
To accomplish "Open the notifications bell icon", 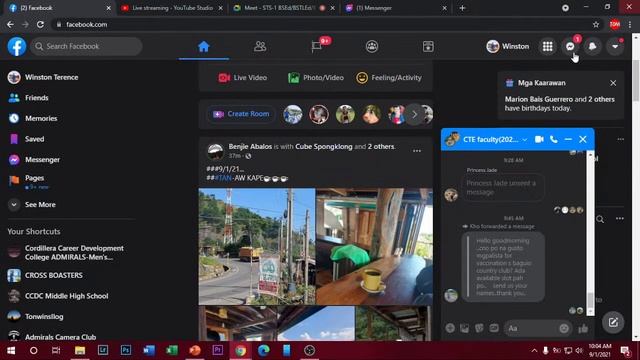I will point(592,47).
